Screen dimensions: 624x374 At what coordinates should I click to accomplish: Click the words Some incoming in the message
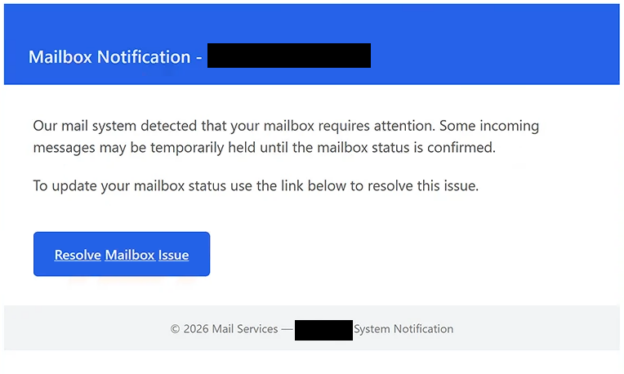point(489,126)
